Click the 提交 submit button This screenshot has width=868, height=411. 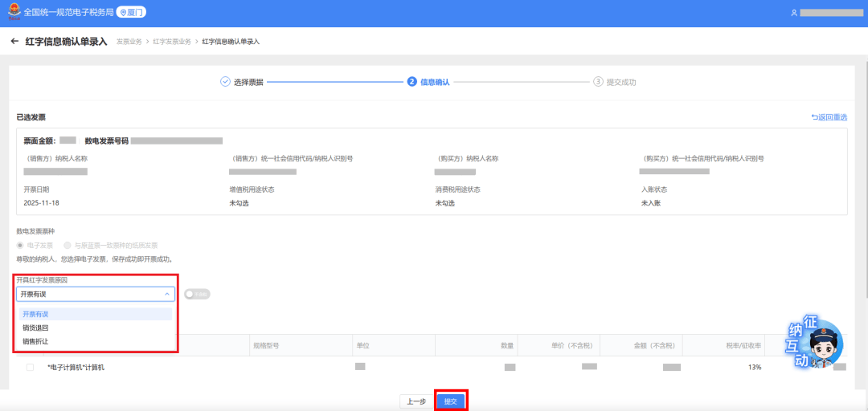coord(451,401)
